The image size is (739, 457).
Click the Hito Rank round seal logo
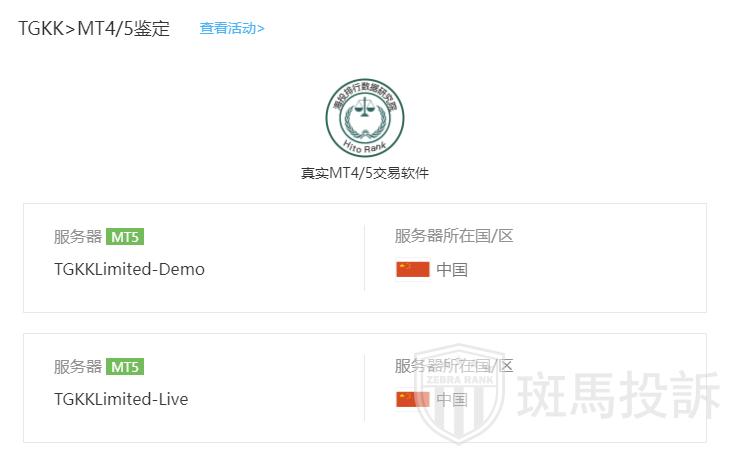coord(365,118)
